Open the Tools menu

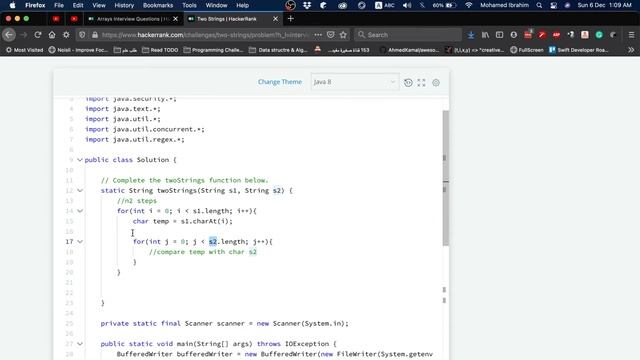189,5
